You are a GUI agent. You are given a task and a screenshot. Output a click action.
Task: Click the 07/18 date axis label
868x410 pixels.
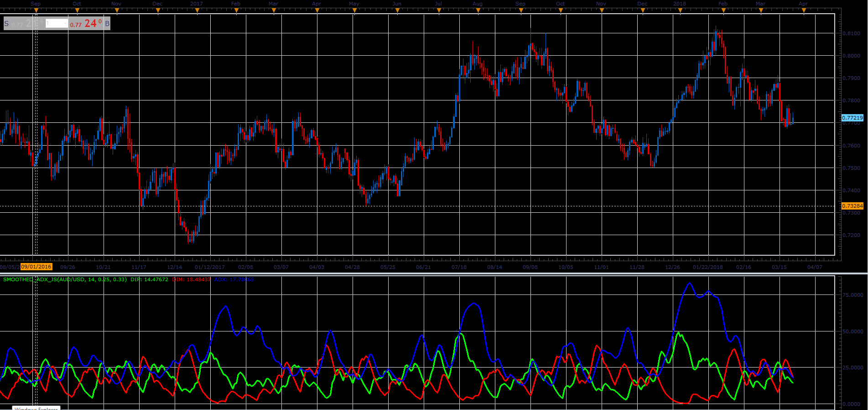(x=459, y=267)
